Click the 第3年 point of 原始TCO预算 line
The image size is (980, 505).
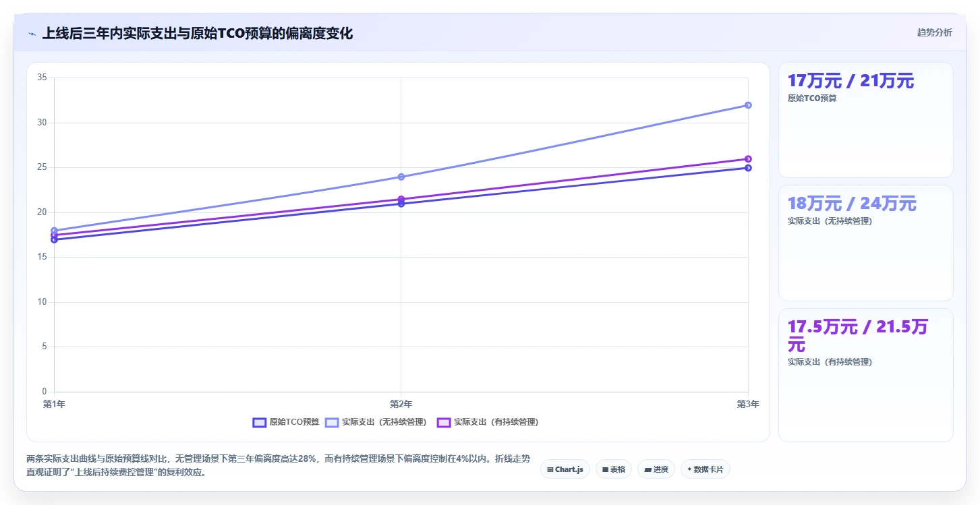[x=748, y=168]
